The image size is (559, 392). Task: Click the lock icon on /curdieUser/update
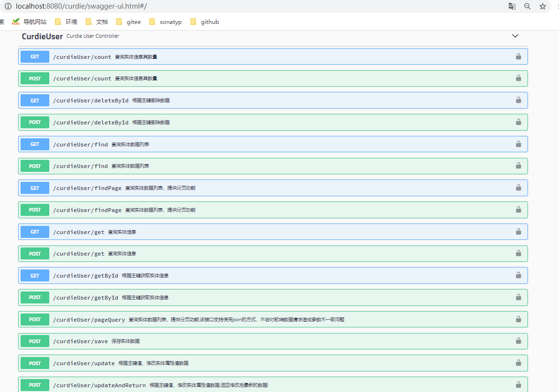(518, 363)
